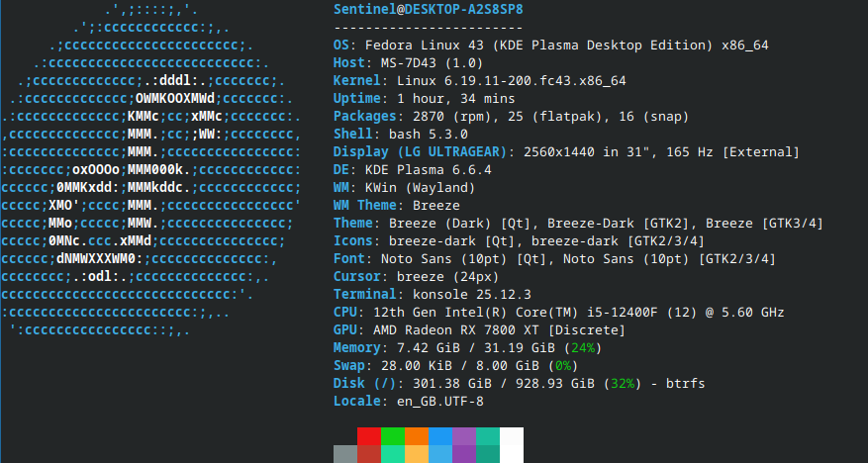Screen dimensions: 868x463
Task: Click the 'GPU' label
Action: tap(345, 329)
